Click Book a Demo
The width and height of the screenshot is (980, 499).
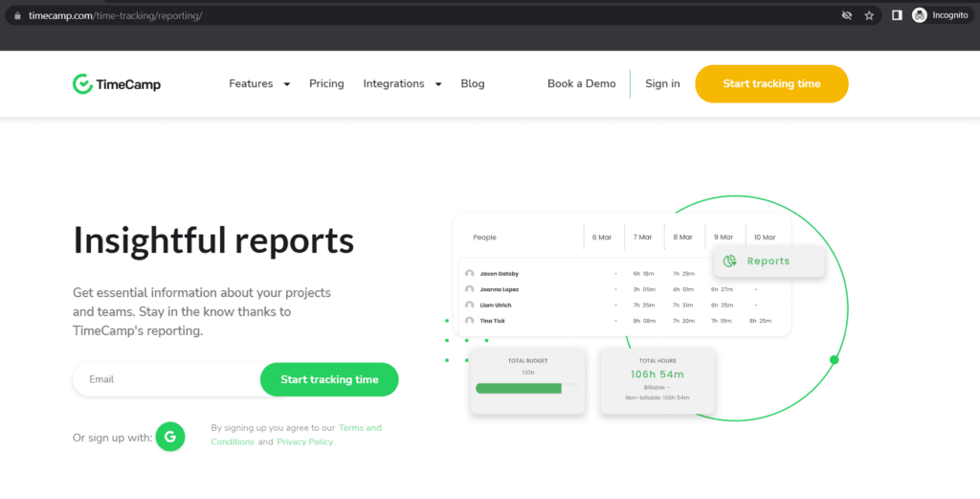point(581,83)
